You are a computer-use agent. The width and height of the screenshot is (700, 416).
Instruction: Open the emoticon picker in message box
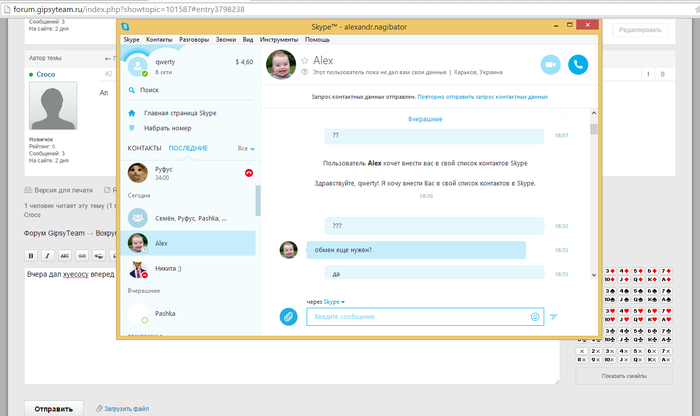[x=535, y=316]
